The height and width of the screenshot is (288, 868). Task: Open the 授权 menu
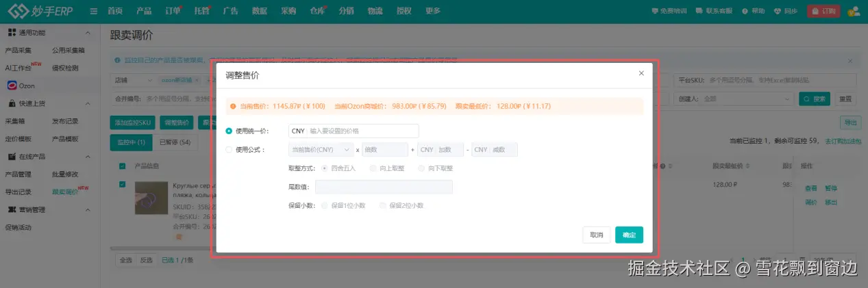[x=404, y=11]
